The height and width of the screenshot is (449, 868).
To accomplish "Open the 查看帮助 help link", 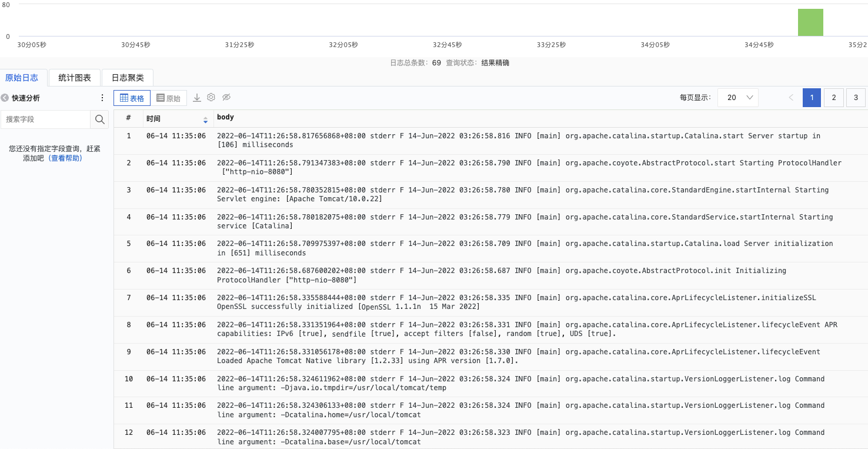I will (65, 158).
